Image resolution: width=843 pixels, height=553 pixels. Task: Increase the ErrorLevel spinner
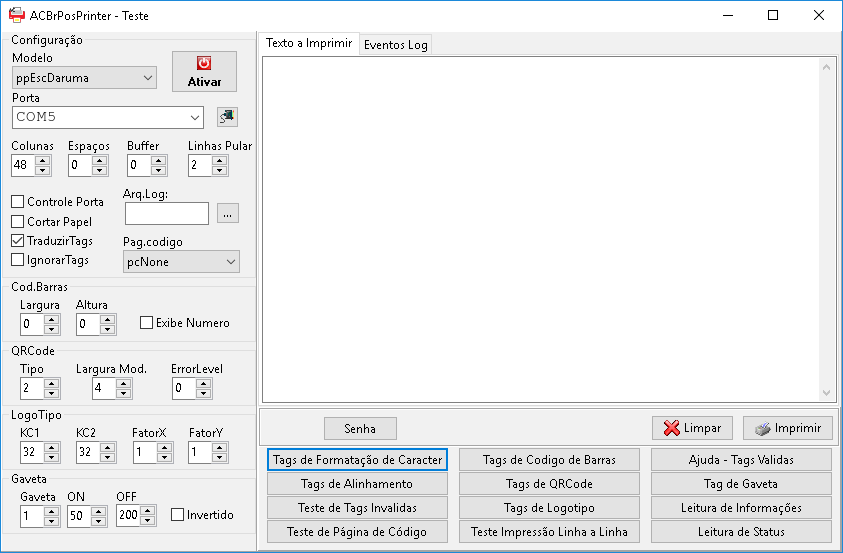203,383
